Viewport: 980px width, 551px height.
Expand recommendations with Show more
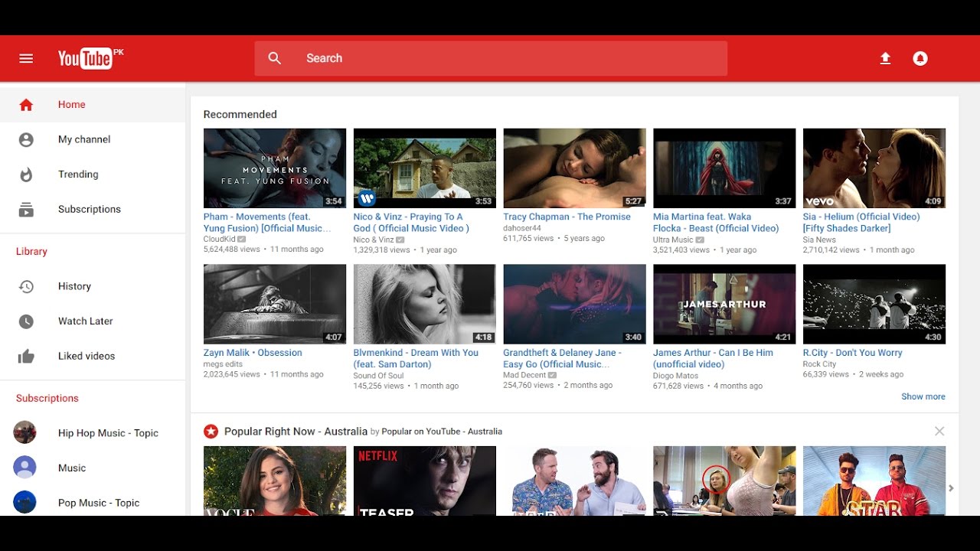[923, 396]
